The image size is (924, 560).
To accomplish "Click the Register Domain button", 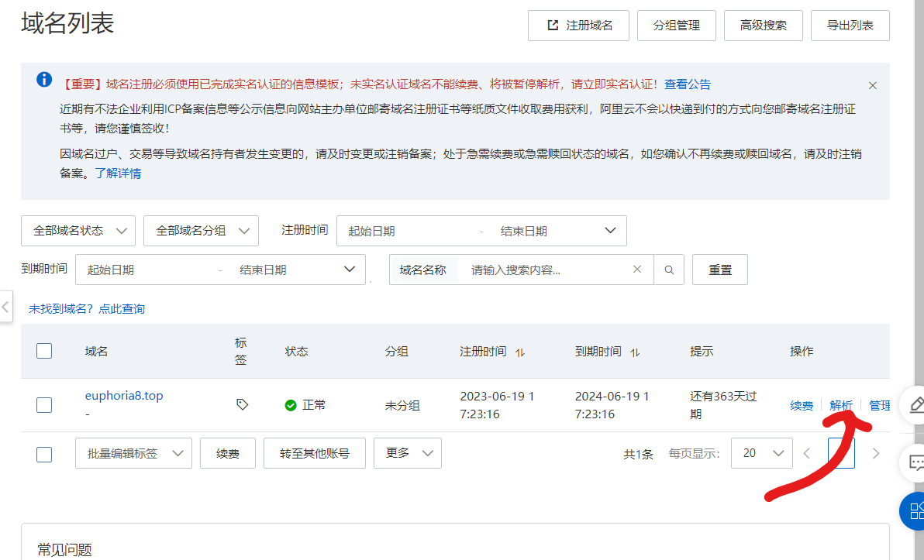I will click(x=579, y=26).
